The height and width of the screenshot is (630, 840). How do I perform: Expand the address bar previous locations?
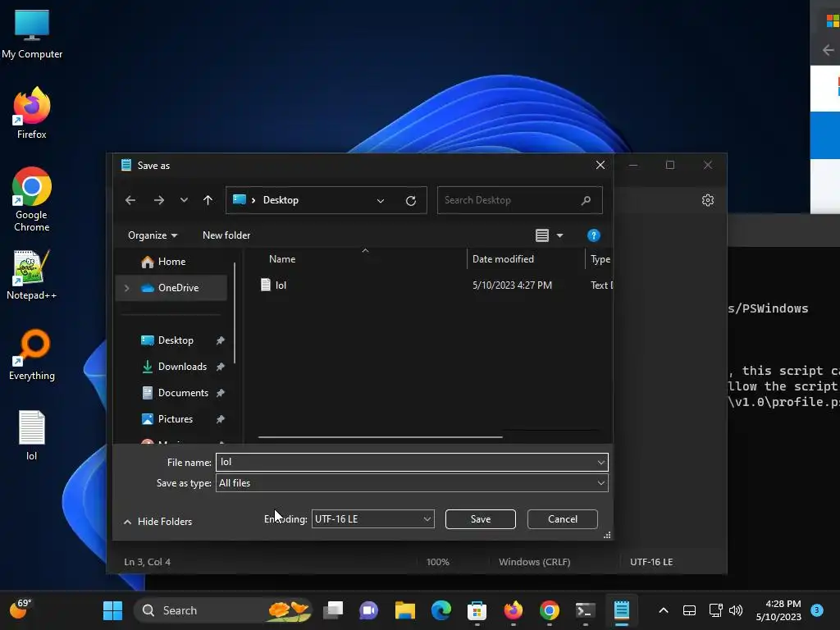pyautogui.click(x=381, y=201)
